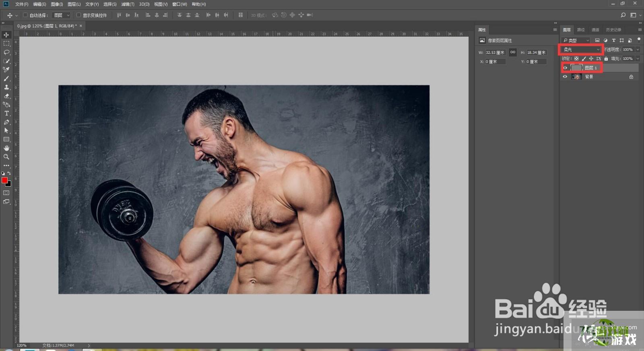Image resolution: width=644 pixels, height=351 pixels.
Task: Open the Properties panel menu icon
Action: (555, 30)
